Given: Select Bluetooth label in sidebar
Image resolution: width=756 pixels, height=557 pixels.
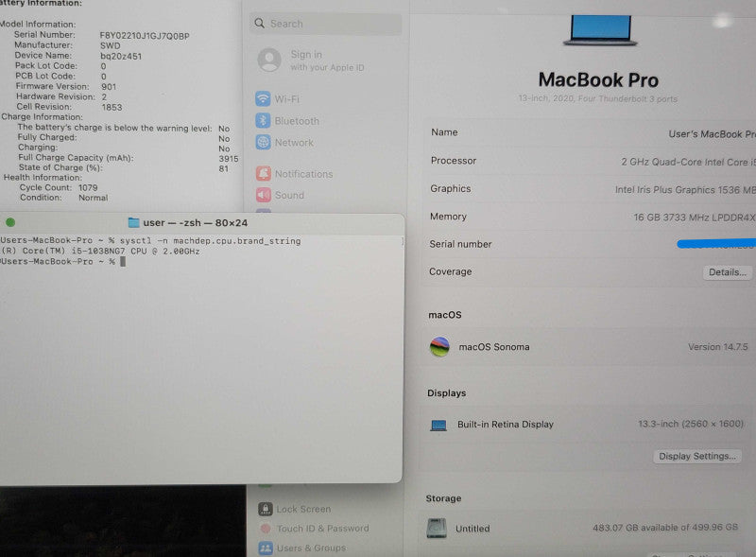Looking at the screenshot, I should [297, 121].
